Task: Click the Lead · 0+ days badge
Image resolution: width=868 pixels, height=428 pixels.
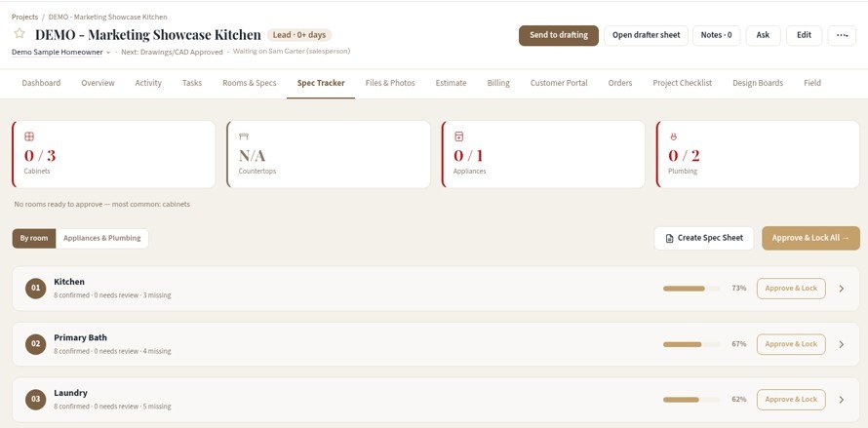Action: 299,35
